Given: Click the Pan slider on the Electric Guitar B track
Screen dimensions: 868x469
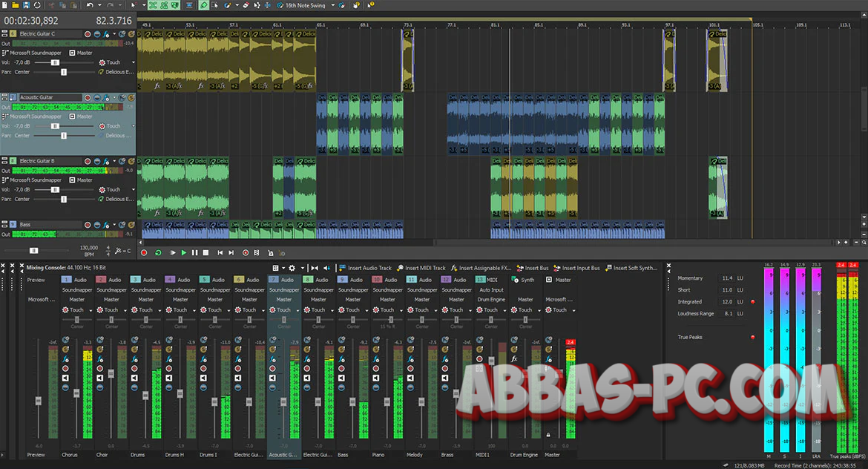Looking at the screenshot, I should pos(64,199).
